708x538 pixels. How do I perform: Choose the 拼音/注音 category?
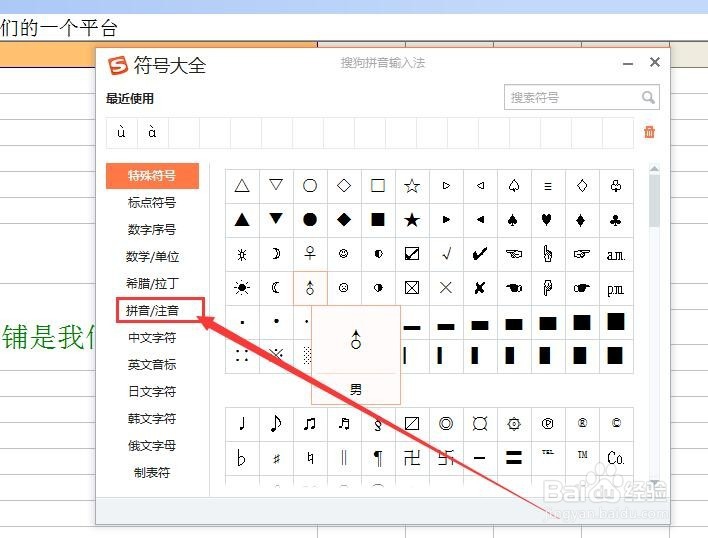(x=152, y=311)
